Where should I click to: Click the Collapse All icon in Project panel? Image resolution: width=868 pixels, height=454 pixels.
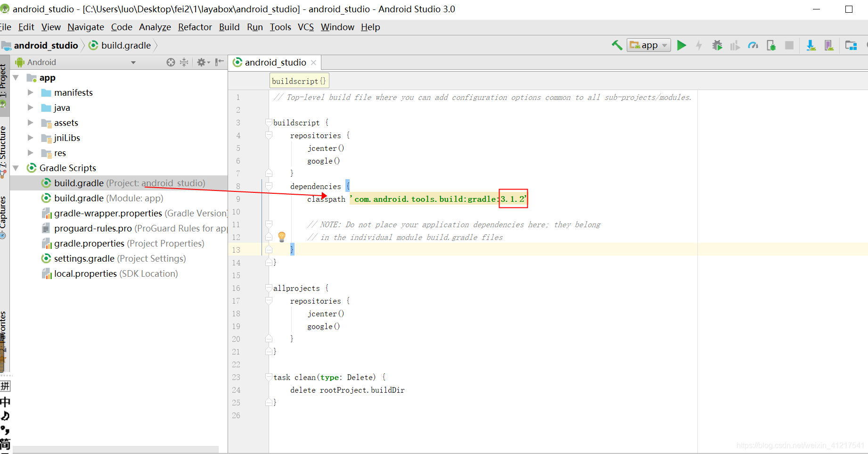click(x=184, y=62)
